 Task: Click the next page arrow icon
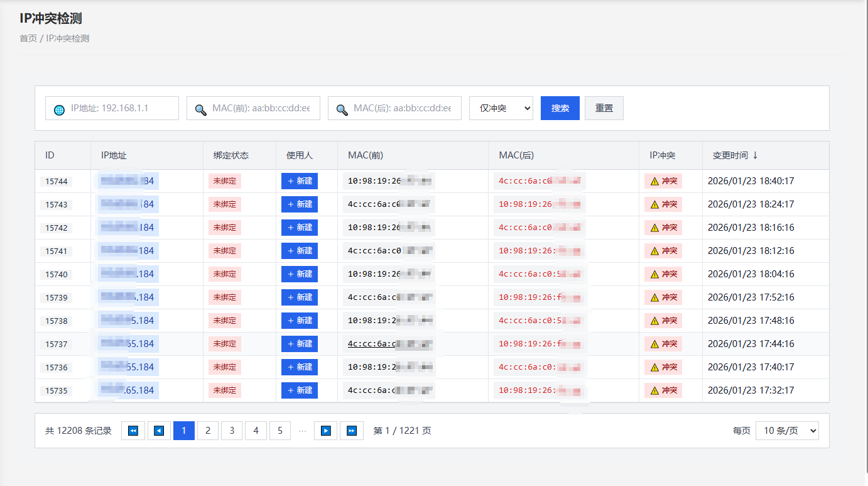pos(325,431)
